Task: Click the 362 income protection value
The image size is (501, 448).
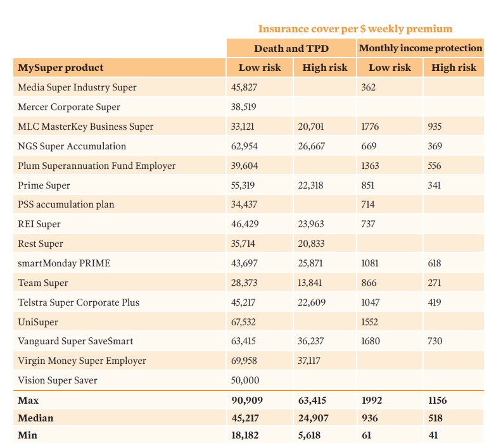Action: point(369,87)
